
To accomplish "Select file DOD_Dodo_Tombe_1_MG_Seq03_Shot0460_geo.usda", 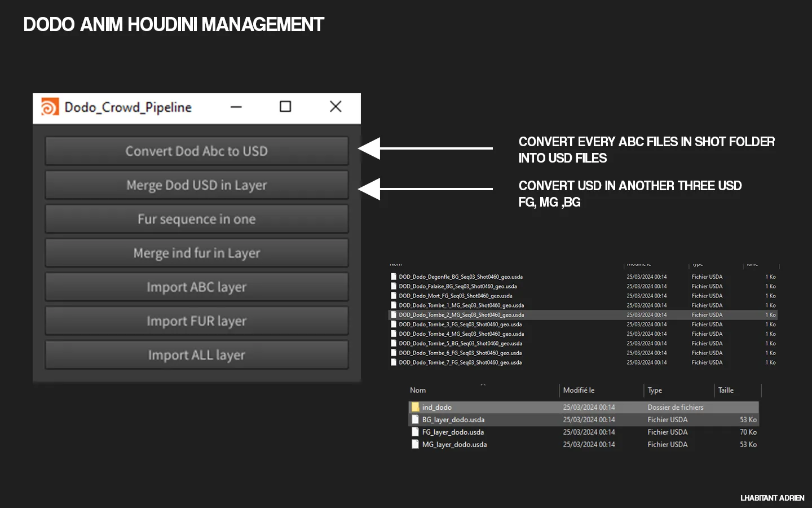I will [461, 305].
